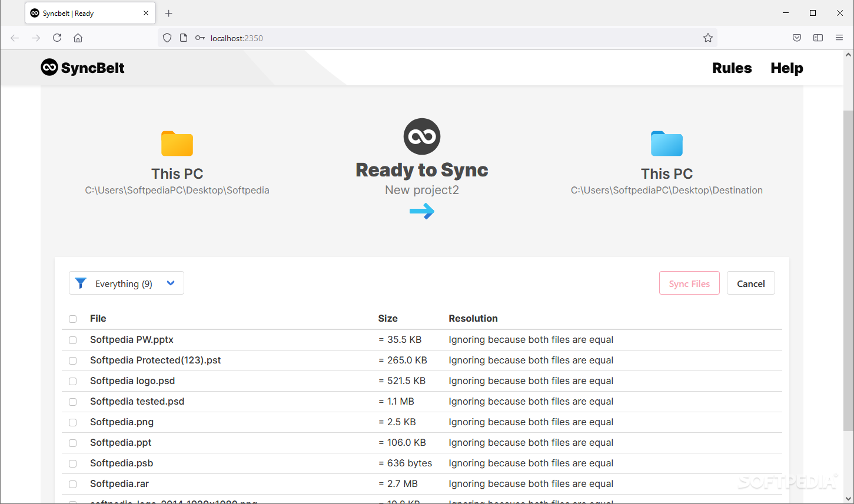
Task: Check the Softpedia.psb row checkbox
Action: [x=73, y=463]
